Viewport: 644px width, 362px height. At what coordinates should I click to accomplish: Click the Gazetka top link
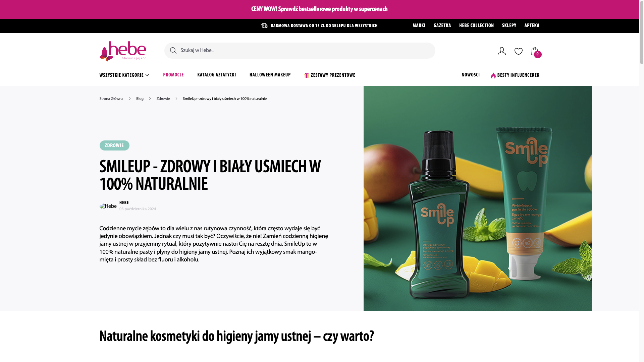(x=442, y=25)
